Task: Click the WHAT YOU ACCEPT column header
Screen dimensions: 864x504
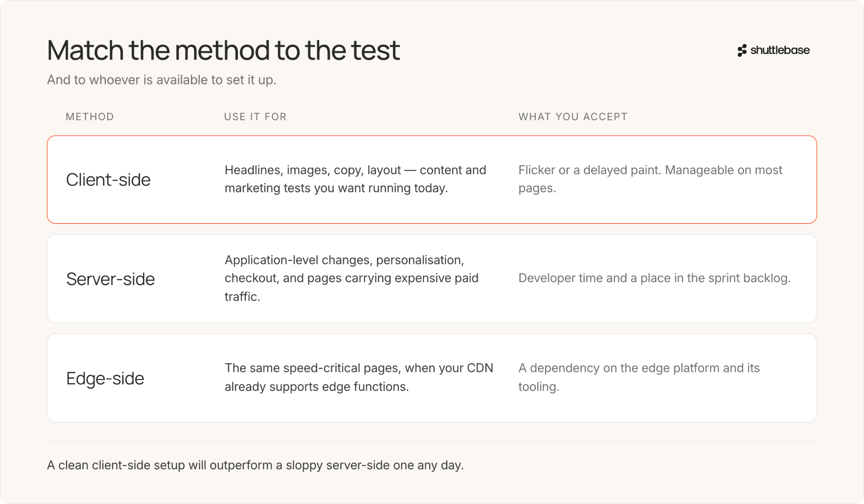Action: (x=573, y=117)
